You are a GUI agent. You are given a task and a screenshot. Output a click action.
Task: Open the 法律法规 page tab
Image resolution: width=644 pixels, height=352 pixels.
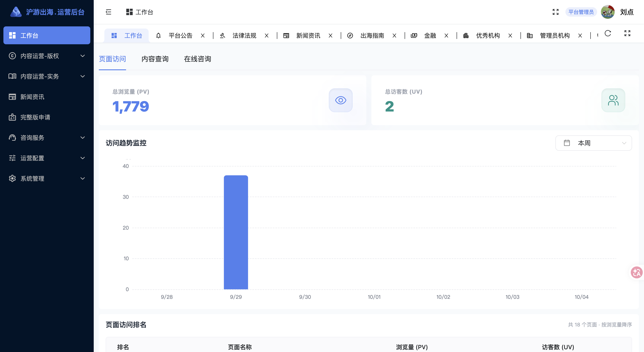(x=244, y=36)
